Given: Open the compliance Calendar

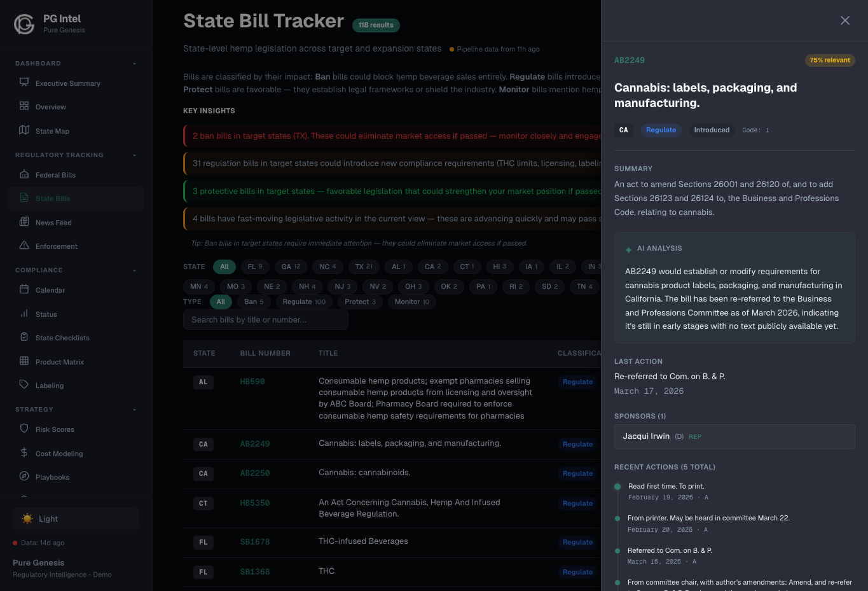Looking at the screenshot, I should (x=50, y=289).
